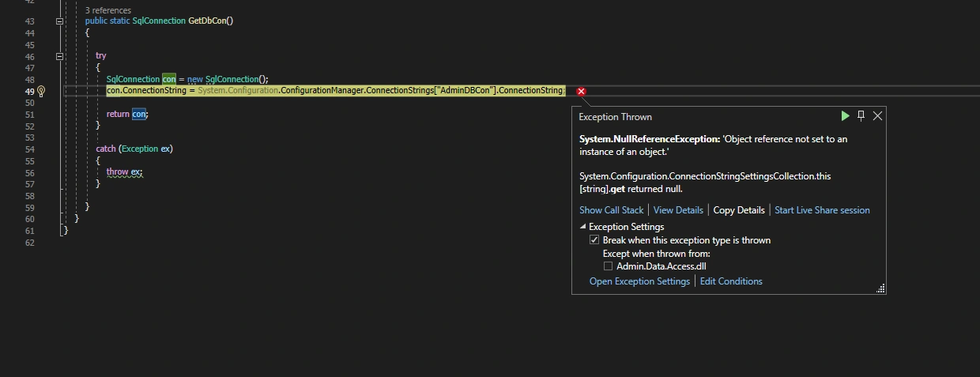Uncheck Break when this exception type is thrown
This screenshot has height=377, width=980.
click(x=594, y=240)
